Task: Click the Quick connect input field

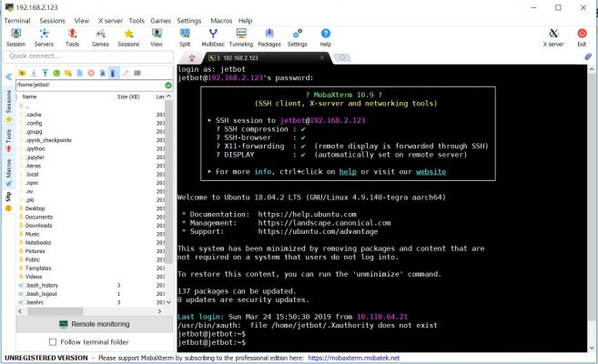Action: [x=86, y=56]
